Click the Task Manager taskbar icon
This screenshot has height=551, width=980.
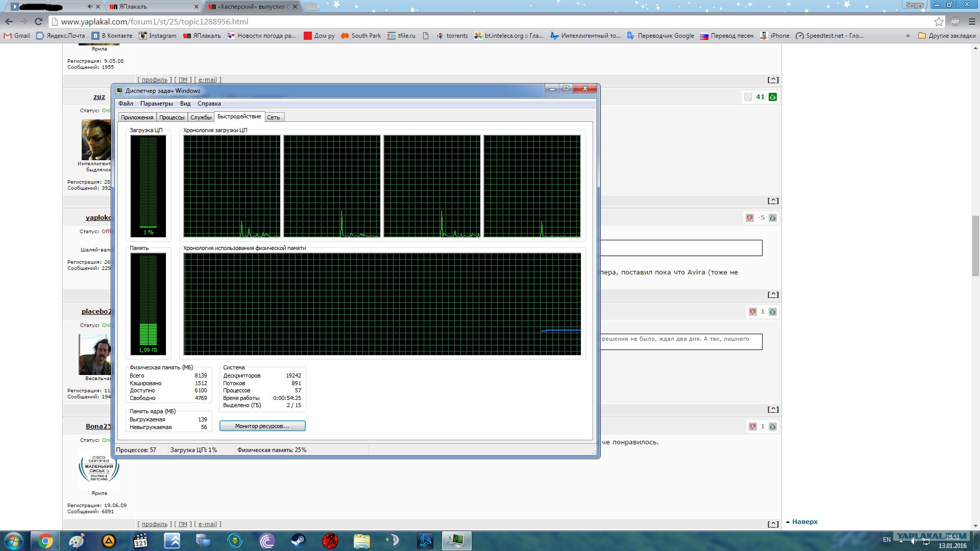click(x=456, y=541)
